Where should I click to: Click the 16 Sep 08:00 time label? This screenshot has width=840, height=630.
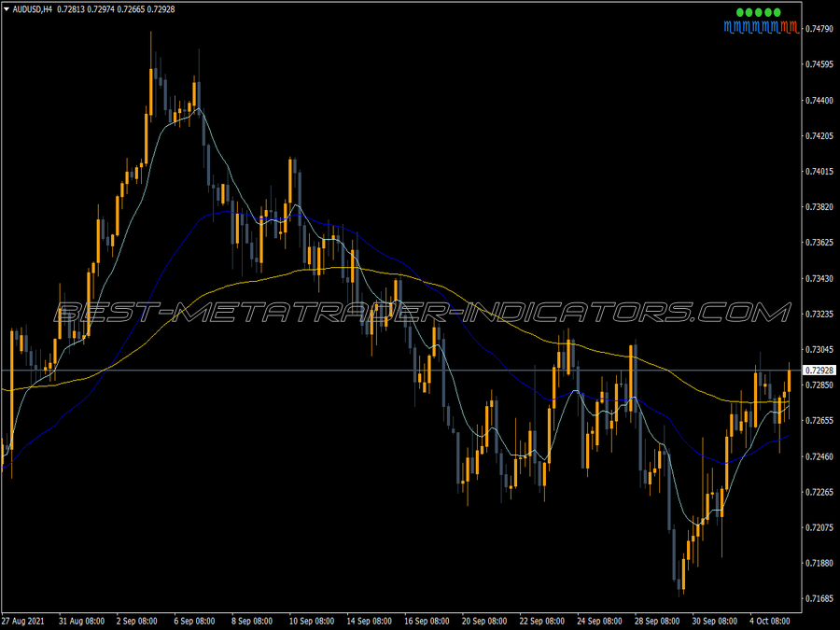[x=427, y=621]
